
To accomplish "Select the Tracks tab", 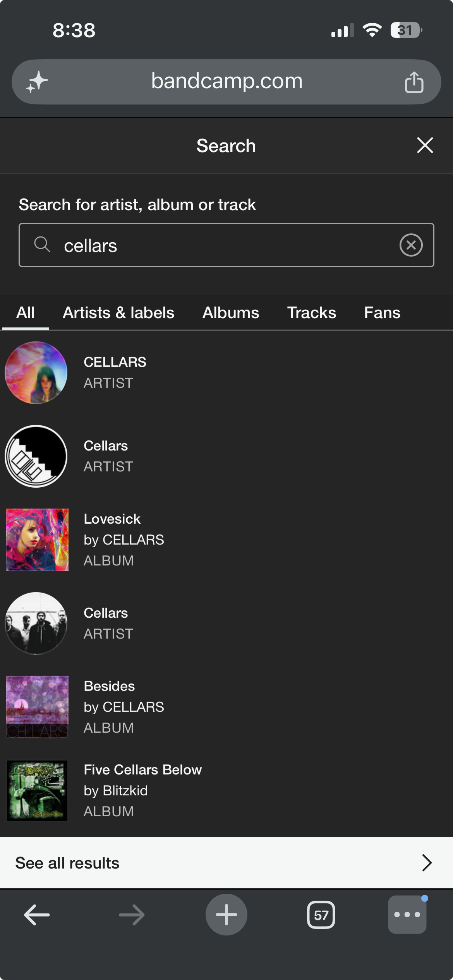I will 312,313.
